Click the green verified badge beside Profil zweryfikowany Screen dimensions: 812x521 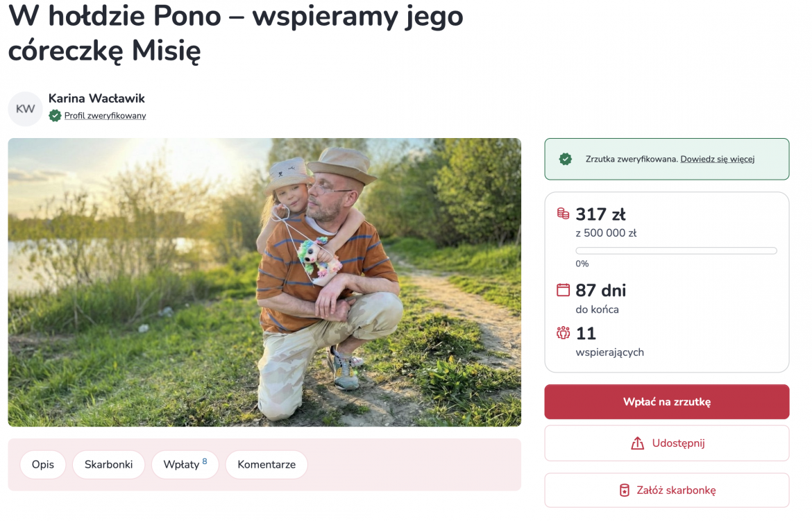coord(55,116)
